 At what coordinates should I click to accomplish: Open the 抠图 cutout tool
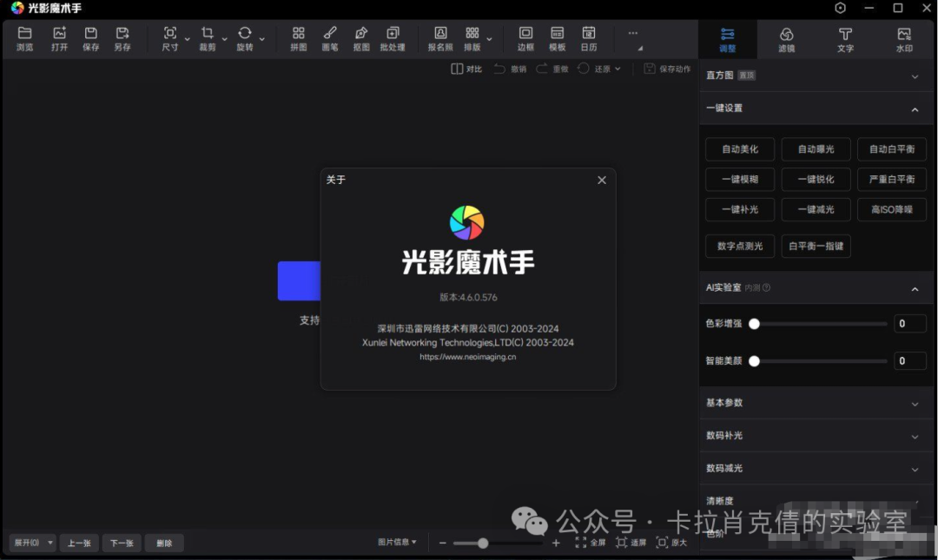click(x=361, y=38)
